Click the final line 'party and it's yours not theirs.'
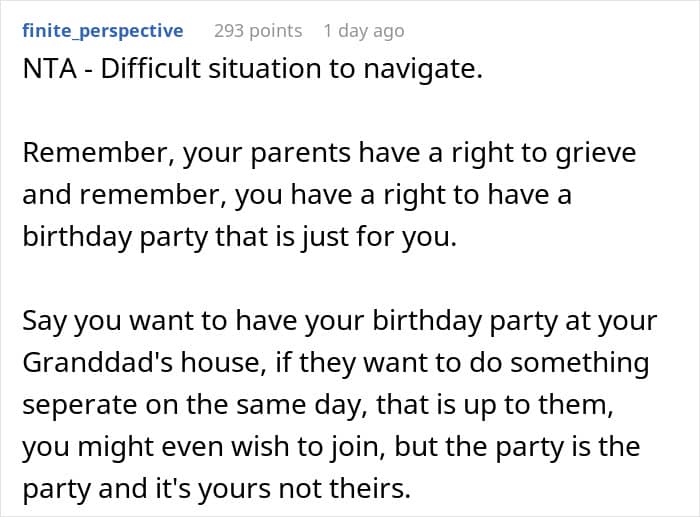 click(x=216, y=488)
